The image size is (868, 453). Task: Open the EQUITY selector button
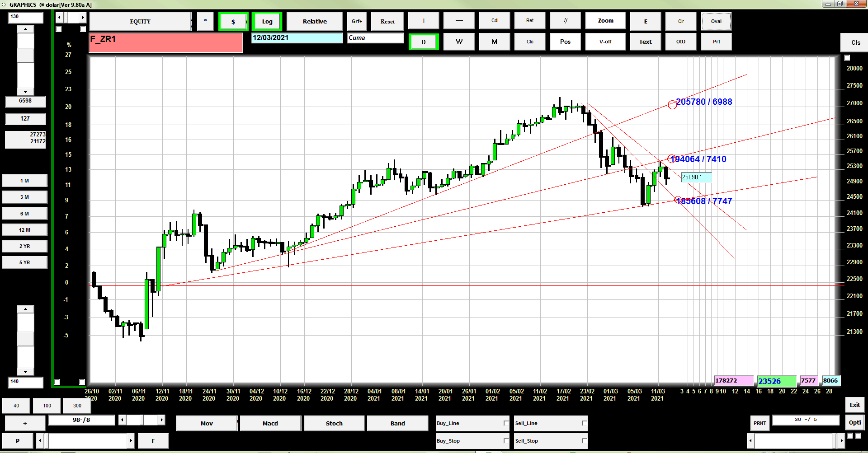click(x=140, y=21)
